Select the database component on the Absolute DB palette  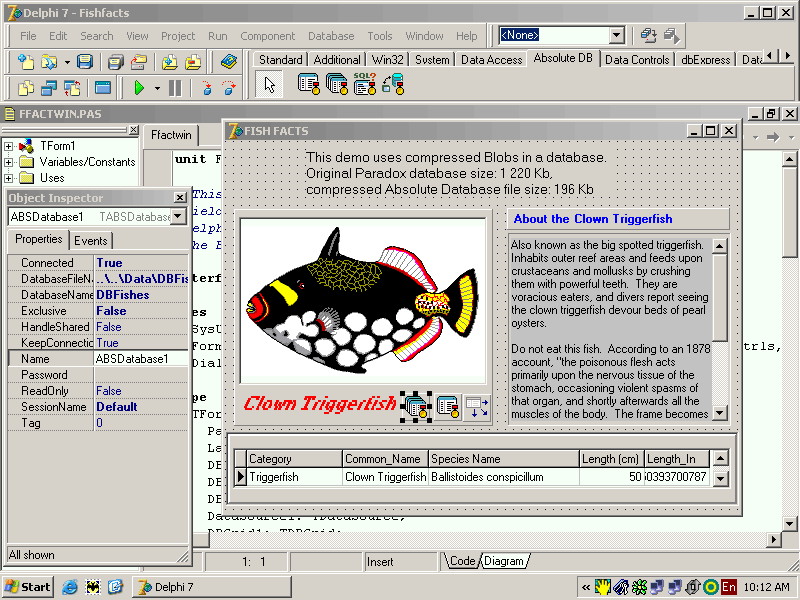[396, 84]
